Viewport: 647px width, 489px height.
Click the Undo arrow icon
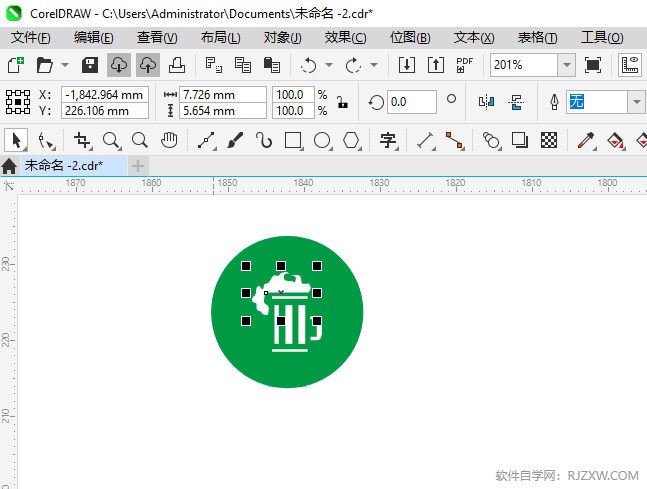click(x=308, y=65)
